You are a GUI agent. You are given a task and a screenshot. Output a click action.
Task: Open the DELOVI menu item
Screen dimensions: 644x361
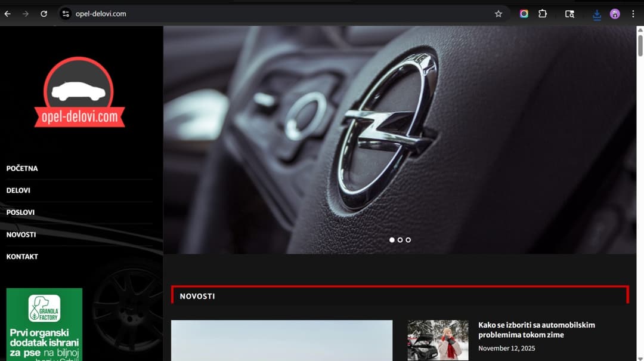click(x=18, y=190)
